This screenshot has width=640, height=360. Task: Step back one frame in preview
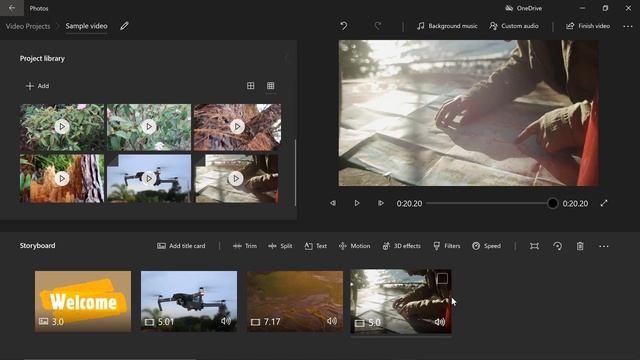click(x=333, y=203)
